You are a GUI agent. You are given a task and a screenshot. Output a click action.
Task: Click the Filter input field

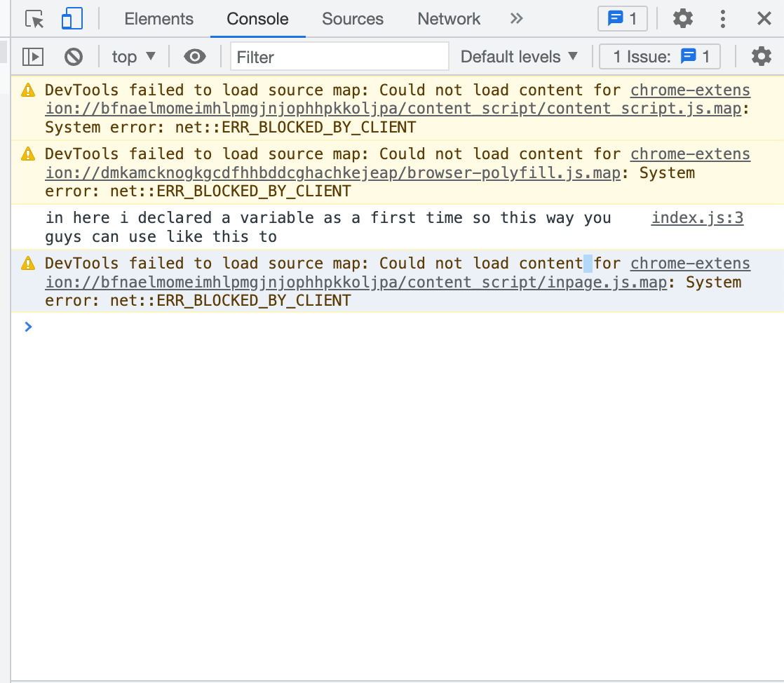339,57
